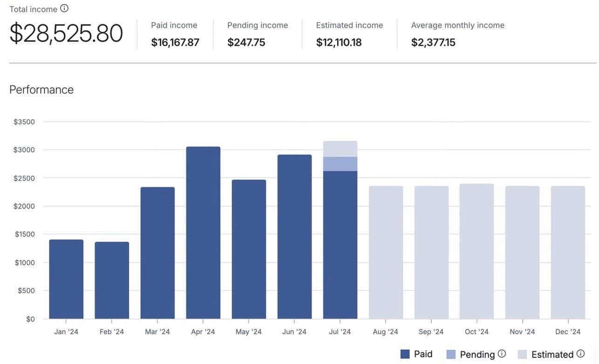Open the Total income info icon

point(64,8)
